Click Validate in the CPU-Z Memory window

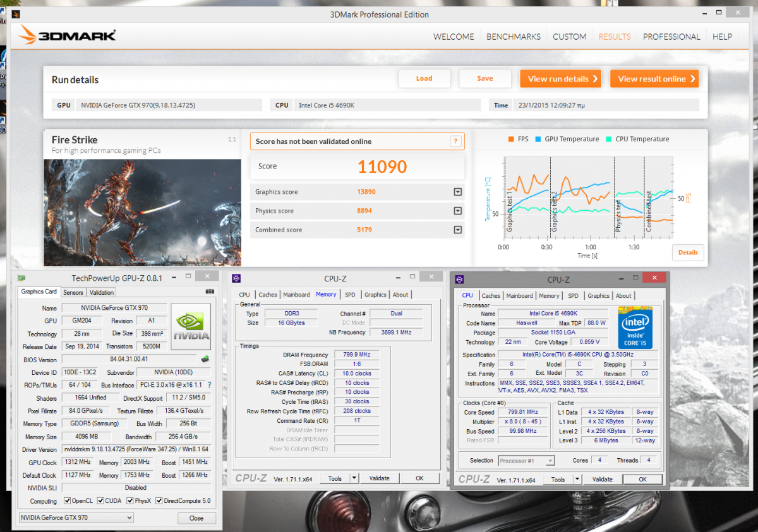coord(380,478)
